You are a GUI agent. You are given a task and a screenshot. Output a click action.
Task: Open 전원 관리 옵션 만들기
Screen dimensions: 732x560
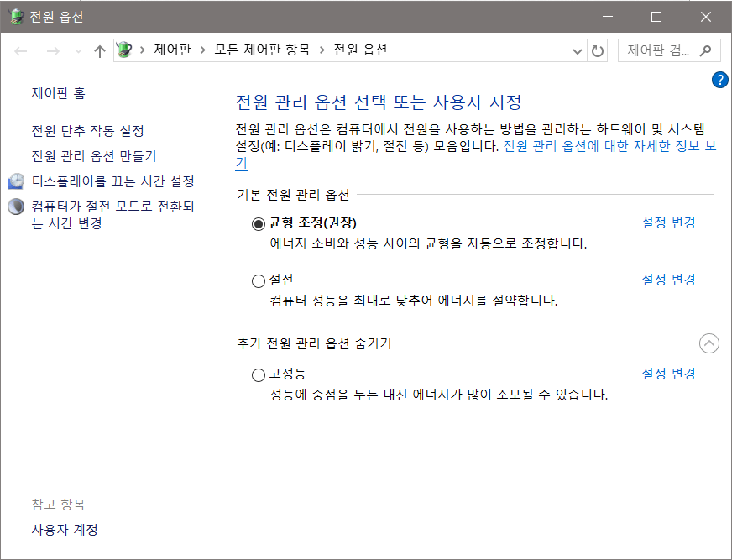point(94,155)
